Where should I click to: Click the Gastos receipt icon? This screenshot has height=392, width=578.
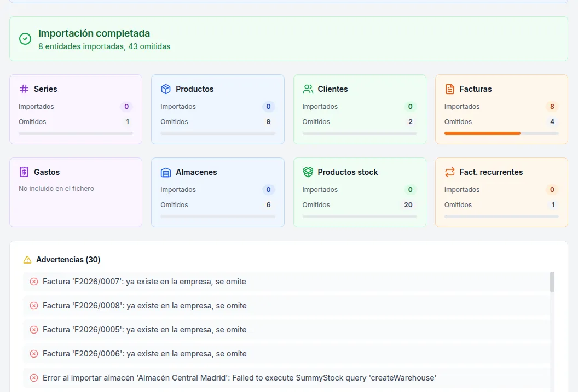(x=24, y=172)
